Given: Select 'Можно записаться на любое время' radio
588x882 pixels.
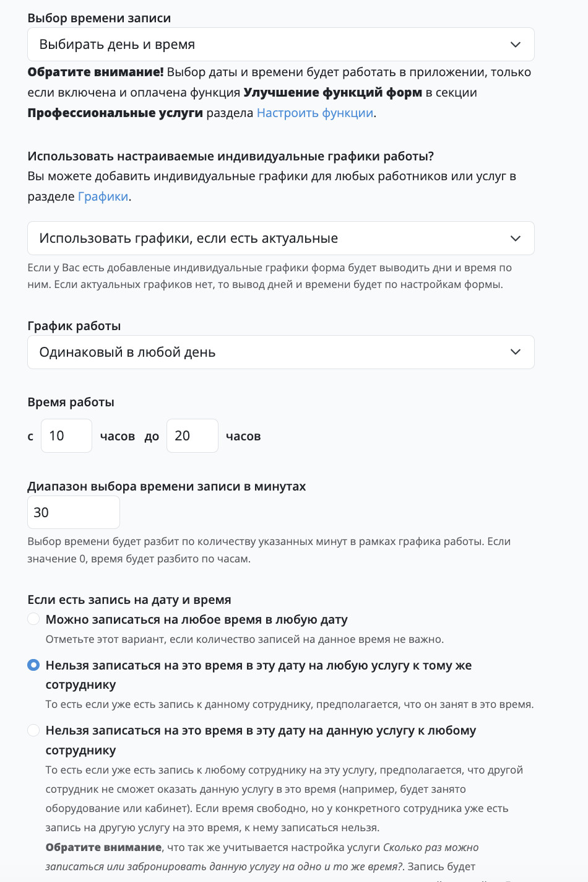Looking at the screenshot, I should tap(33, 619).
